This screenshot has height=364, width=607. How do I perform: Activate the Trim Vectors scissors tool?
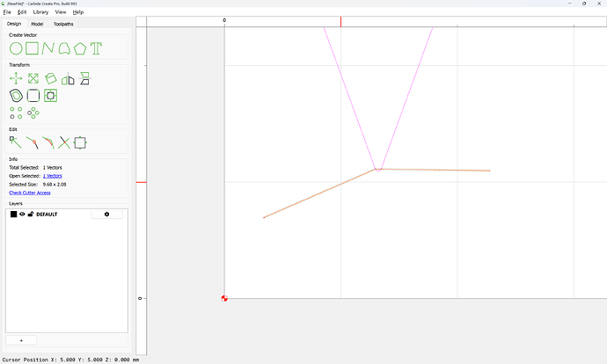(x=64, y=142)
